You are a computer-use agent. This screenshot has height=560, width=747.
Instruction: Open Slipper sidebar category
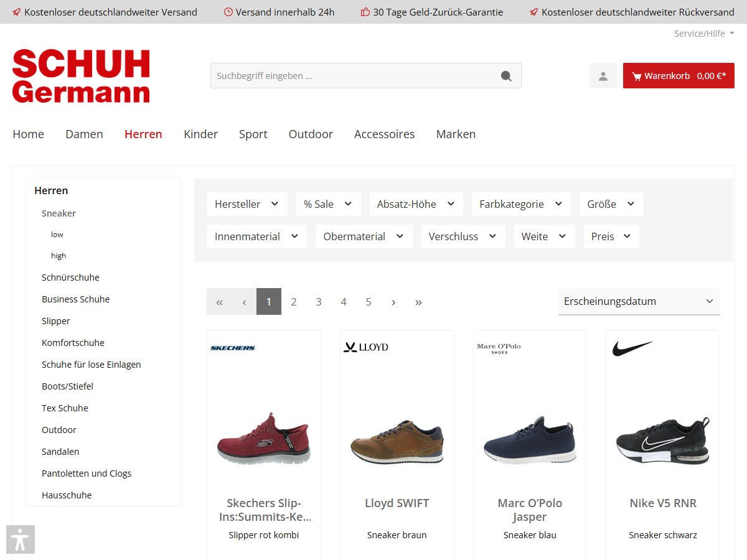[56, 321]
